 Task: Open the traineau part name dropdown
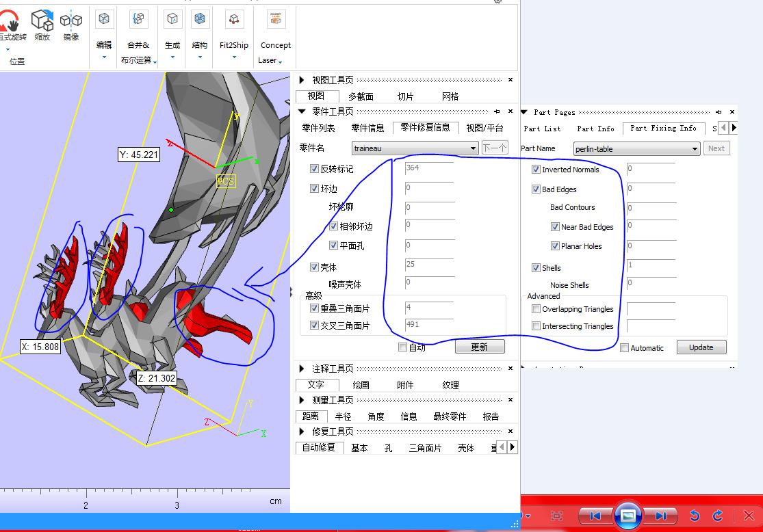[472, 148]
